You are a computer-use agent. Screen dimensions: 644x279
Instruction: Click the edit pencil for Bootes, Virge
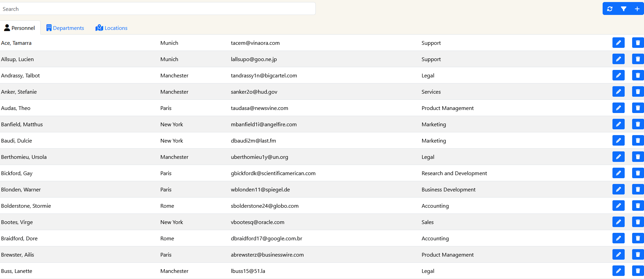[x=618, y=222]
